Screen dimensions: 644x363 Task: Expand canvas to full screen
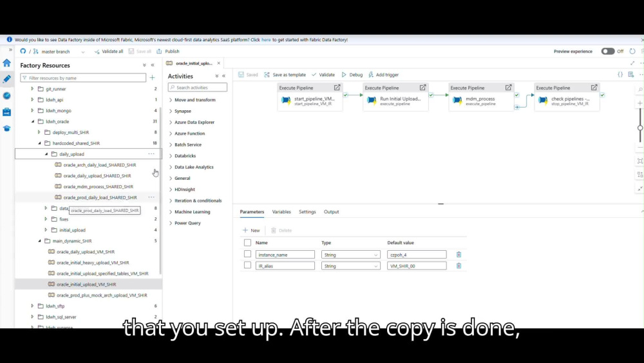click(x=632, y=63)
